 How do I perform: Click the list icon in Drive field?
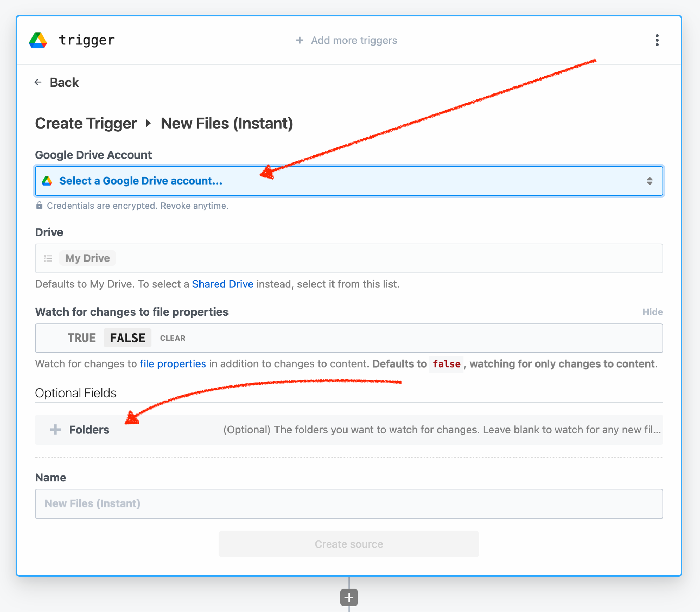coord(48,258)
